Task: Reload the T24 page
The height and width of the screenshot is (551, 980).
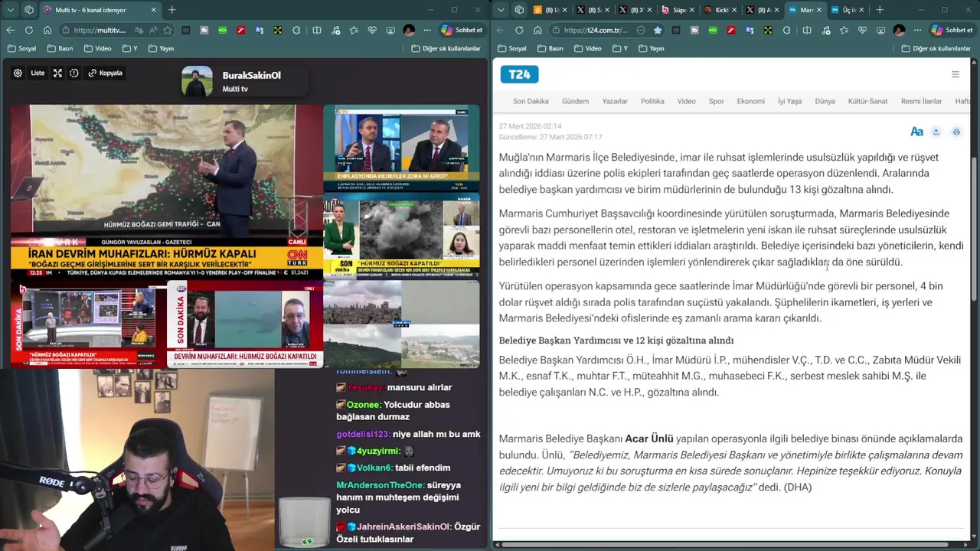Action: 519,30
